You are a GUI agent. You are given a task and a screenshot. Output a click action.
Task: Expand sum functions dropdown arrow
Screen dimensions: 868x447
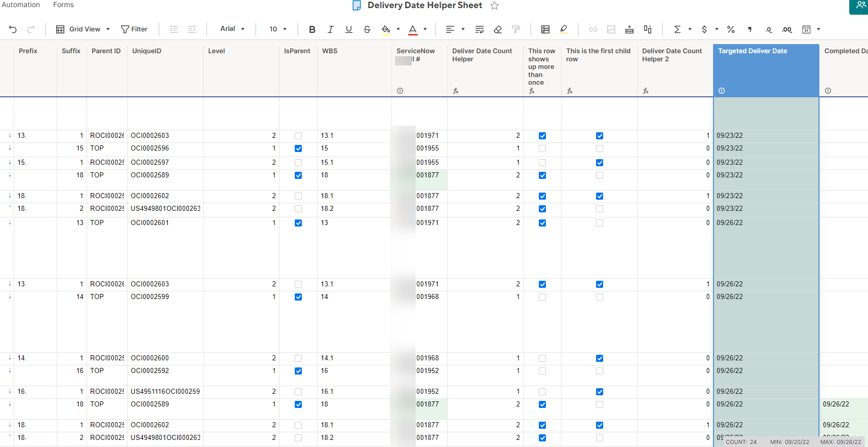(690, 29)
